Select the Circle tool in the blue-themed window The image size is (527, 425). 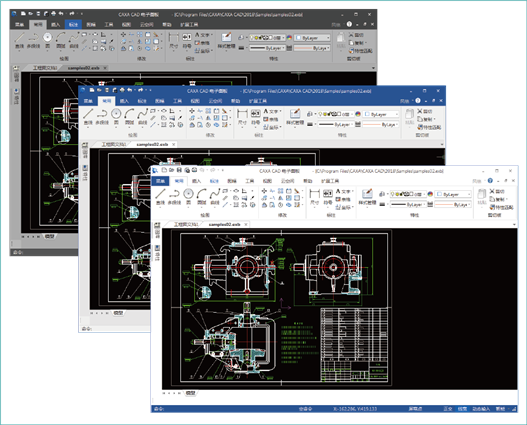tap(116, 117)
